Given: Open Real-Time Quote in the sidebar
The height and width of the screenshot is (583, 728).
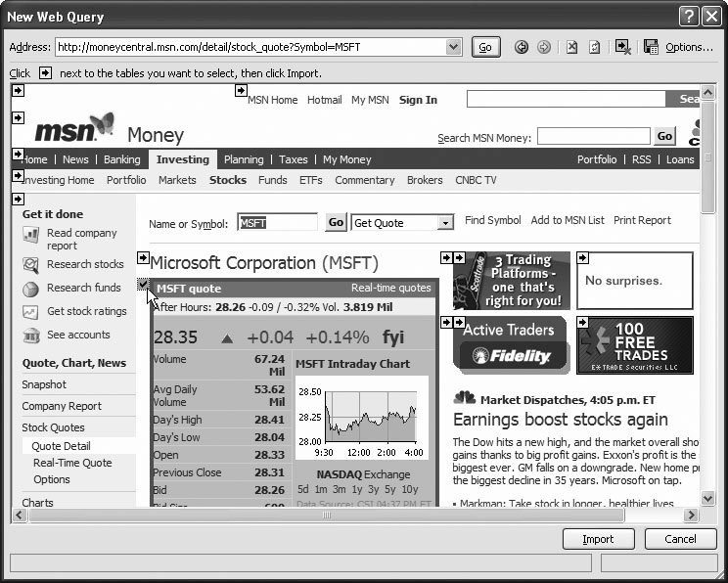Looking at the screenshot, I should (72, 463).
